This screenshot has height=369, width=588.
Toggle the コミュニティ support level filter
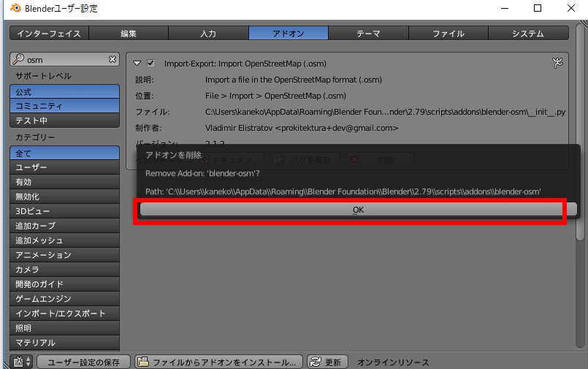click(x=64, y=106)
